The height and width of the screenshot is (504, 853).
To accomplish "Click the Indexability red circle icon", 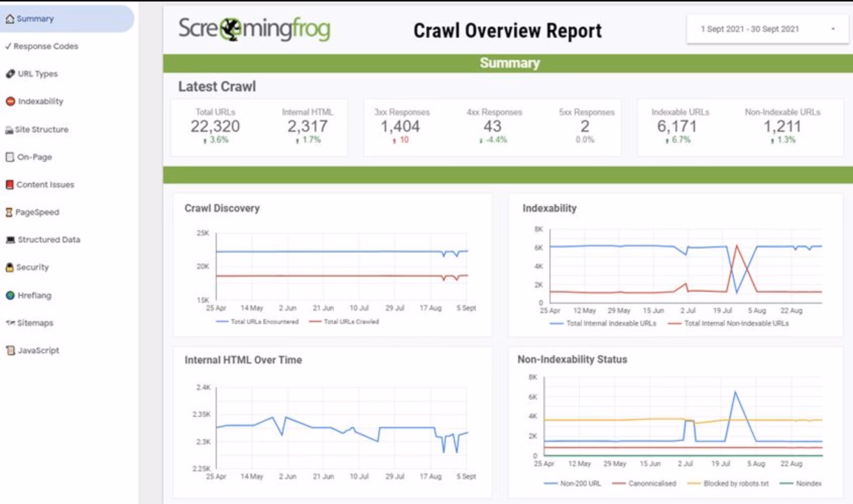I will click(10, 101).
